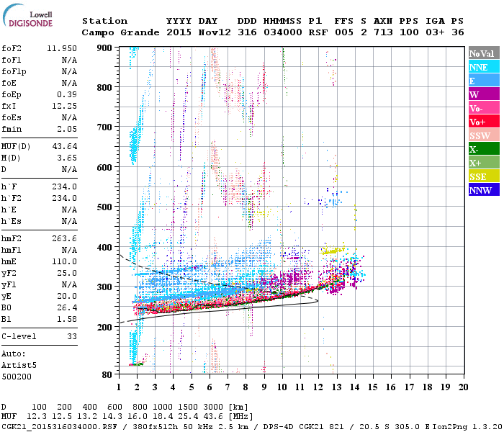Click the AXN value 713
Viewport: 504px width, 432px height.
pos(383,32)
